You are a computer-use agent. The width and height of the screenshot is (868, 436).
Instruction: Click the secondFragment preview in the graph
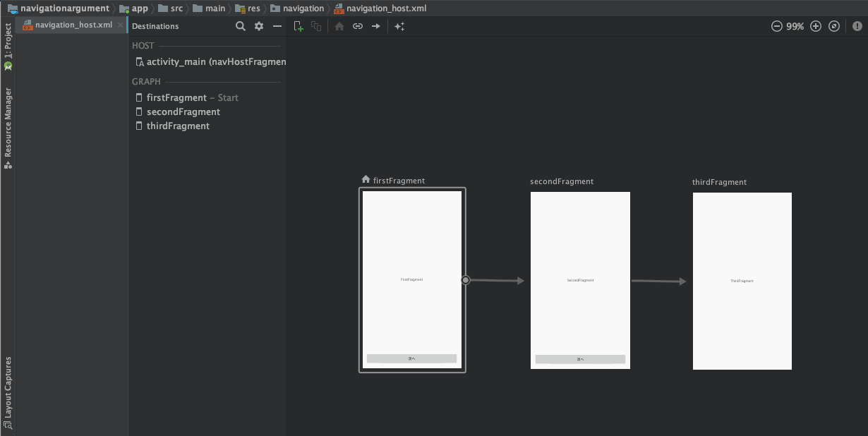580,280
